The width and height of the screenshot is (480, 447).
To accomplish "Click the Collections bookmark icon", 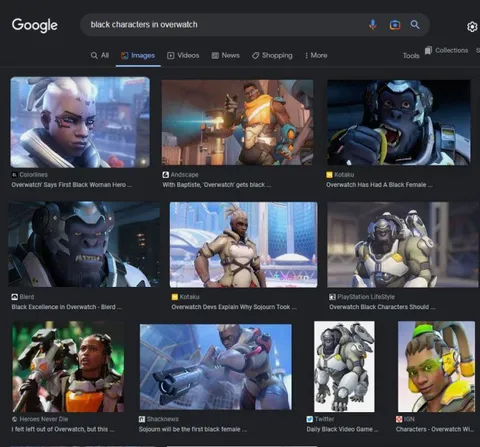I will pos(428,50).
